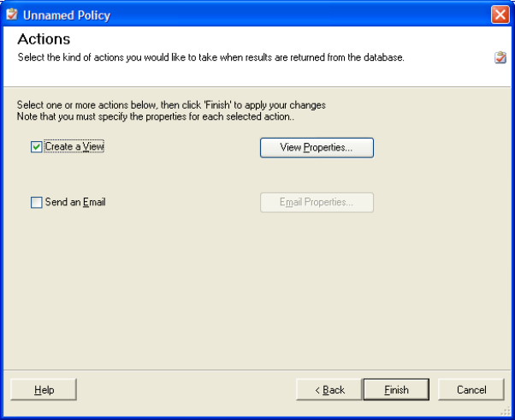Close the Unnamed Policy dialog window
This screenshot has height=420, width=515.
[x=500, y=15]
